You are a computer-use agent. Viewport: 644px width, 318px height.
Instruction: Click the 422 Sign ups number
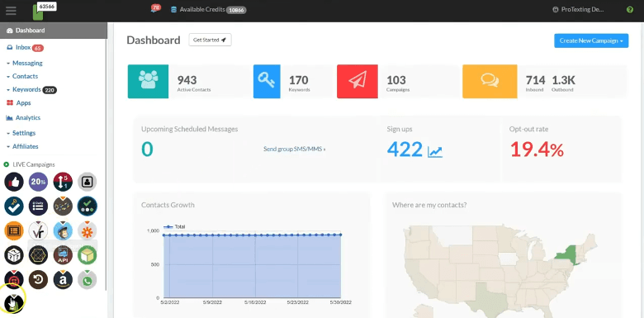pyautogui.click(x=405, y=150)
